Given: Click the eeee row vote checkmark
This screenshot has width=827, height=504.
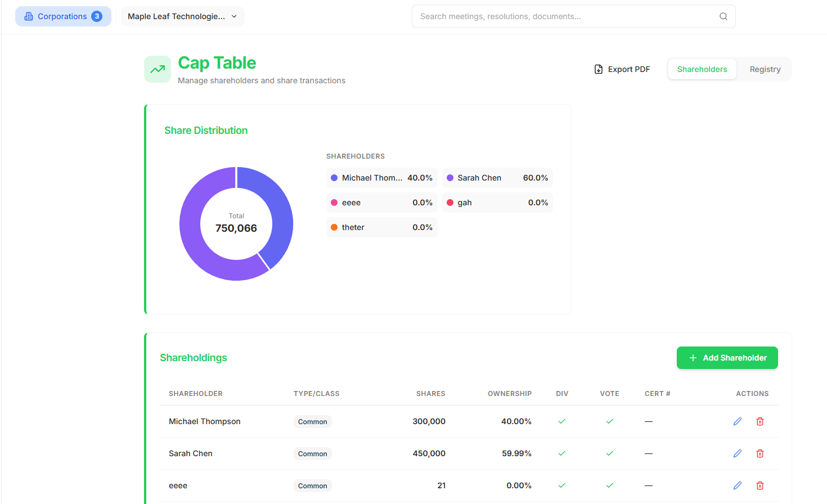Looking at the screenshot, I should 609,485.
